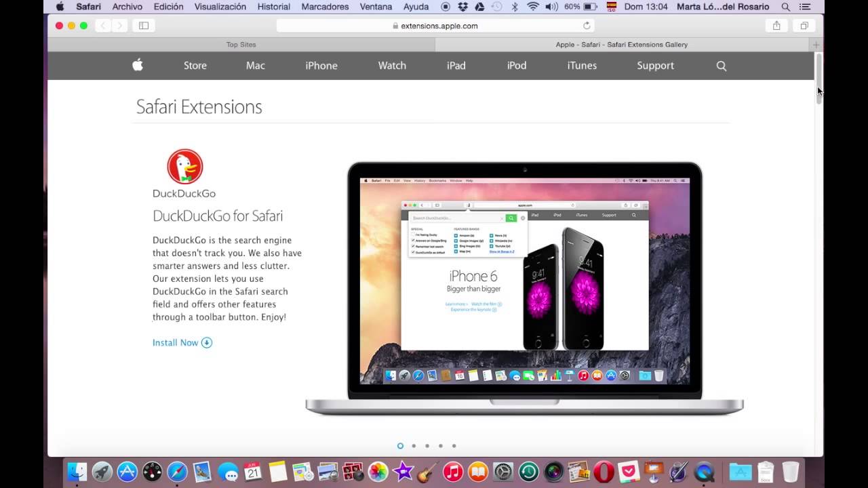Open the battery 60% status menu
868x488 pixels.
pyautogui.click(x=580, y=7)
